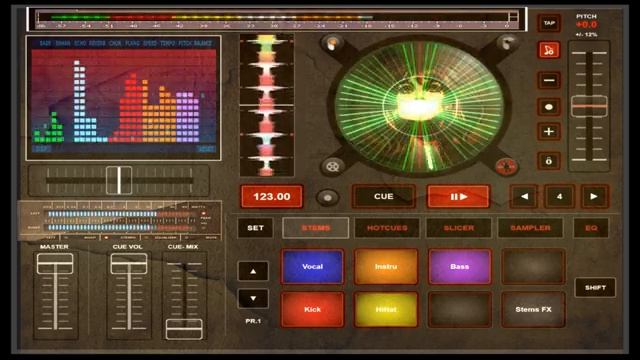Click the +/- 12% pitch range label
640x360 pixels.
(x=587, y=35)
